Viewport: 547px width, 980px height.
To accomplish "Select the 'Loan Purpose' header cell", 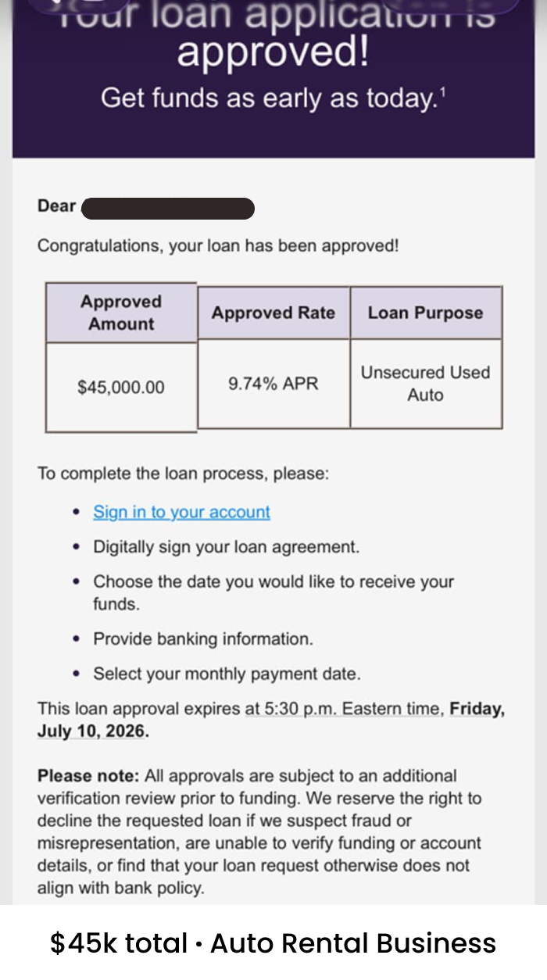I will (426, 313).
